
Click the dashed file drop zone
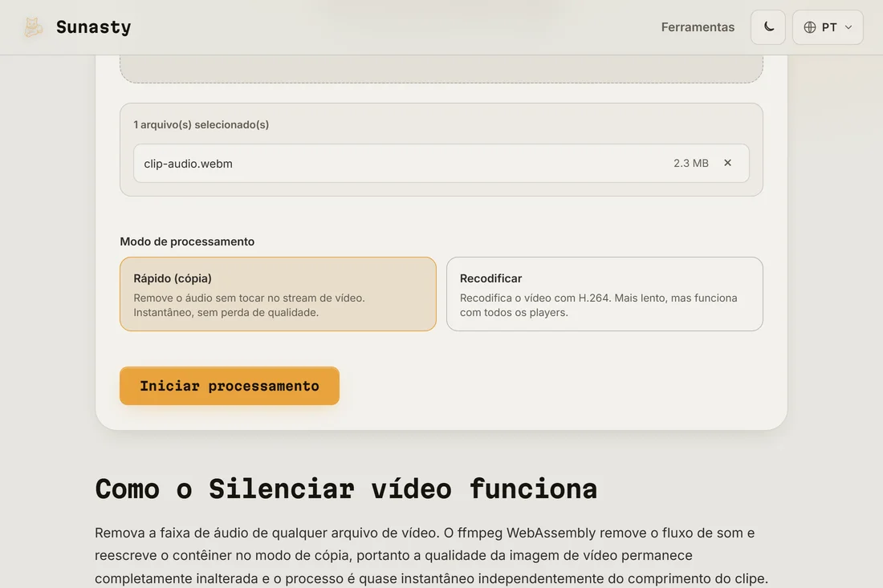tap(441, 69)
